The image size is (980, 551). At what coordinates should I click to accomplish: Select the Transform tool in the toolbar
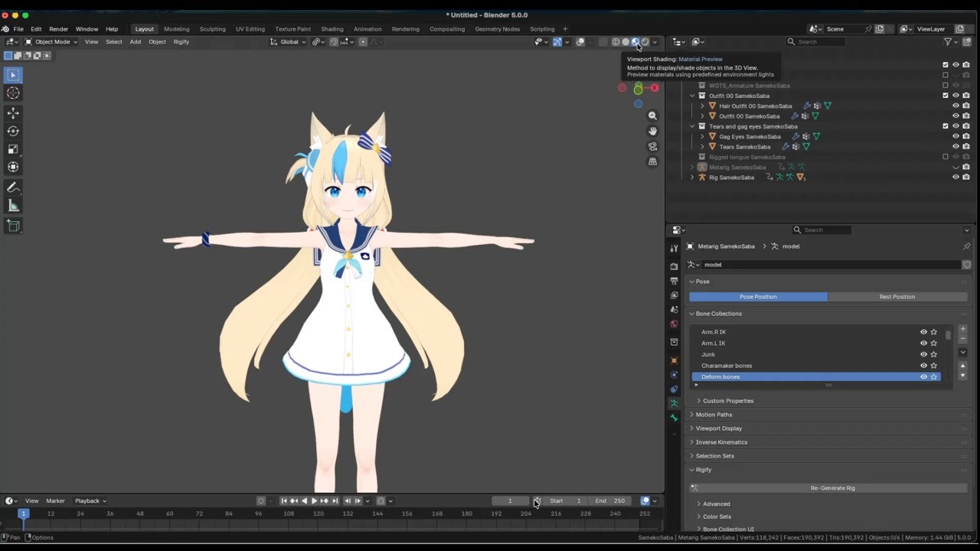click(13, 167)
